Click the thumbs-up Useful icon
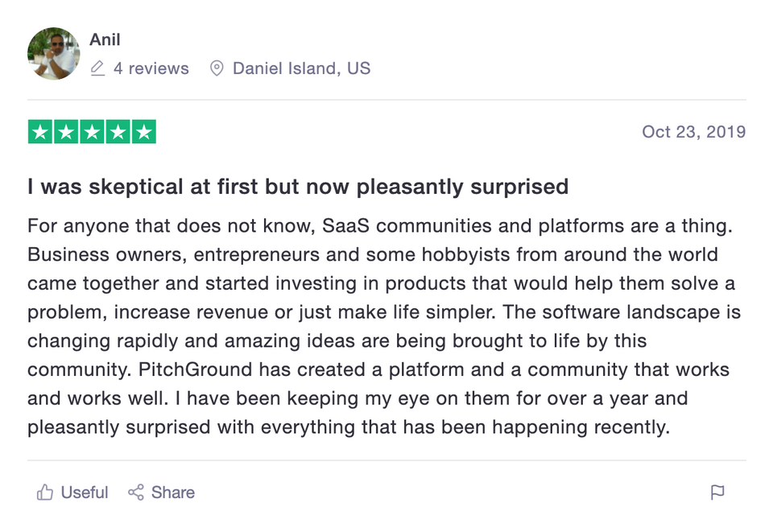Viewport: 773px width, 532px height. [45, 493]
